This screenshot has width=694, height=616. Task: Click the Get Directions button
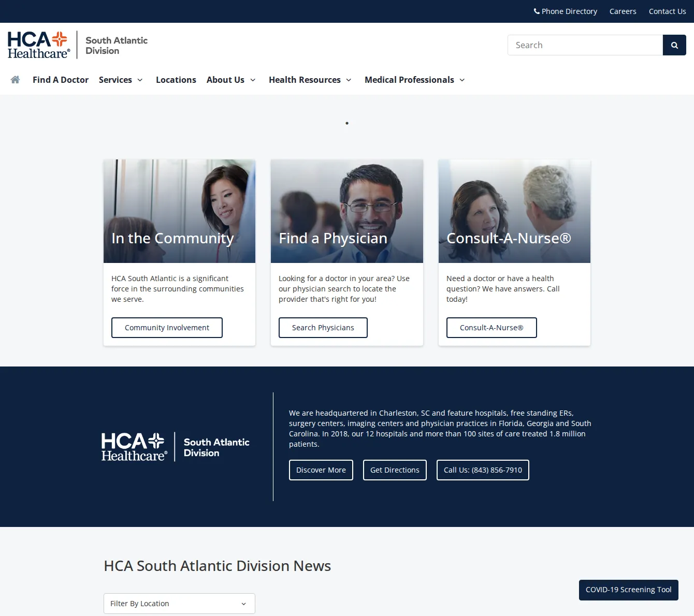point(395,470)
